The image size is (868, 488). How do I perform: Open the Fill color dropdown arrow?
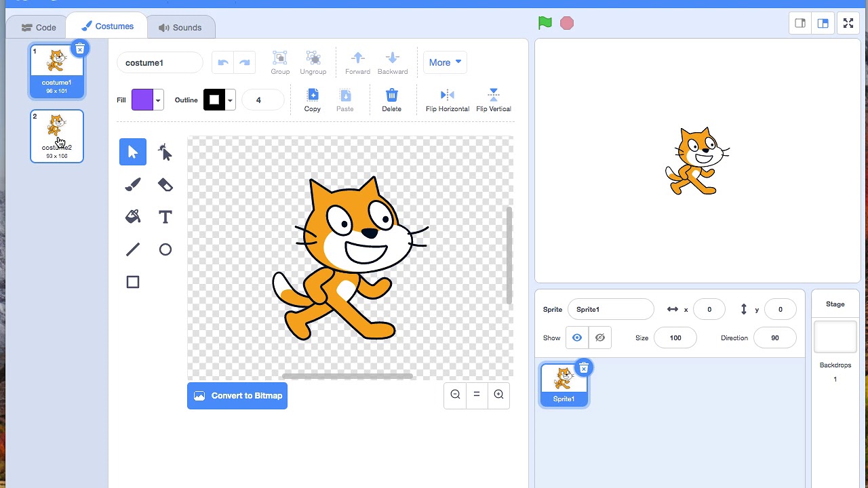click(158, 100)
